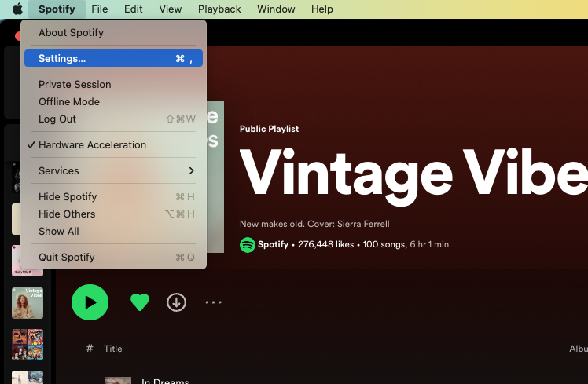Click the 276,448 likes text
Screen dimensions: 588x384
[326, 245]
